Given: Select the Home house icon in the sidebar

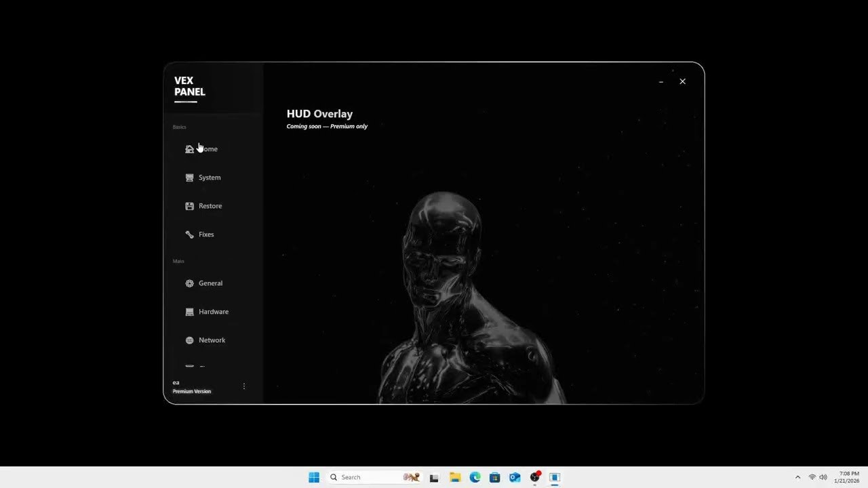Looking at the screenshot, I should [189, 148].
